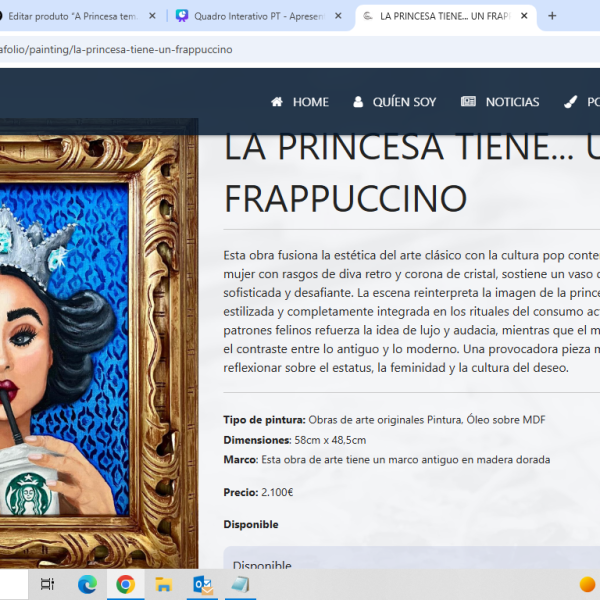This screenshot has height=600, width=600.
Task: Click the Quadro Interativo tab favicon
Action: pyautogui.click(x=182, y=16)
